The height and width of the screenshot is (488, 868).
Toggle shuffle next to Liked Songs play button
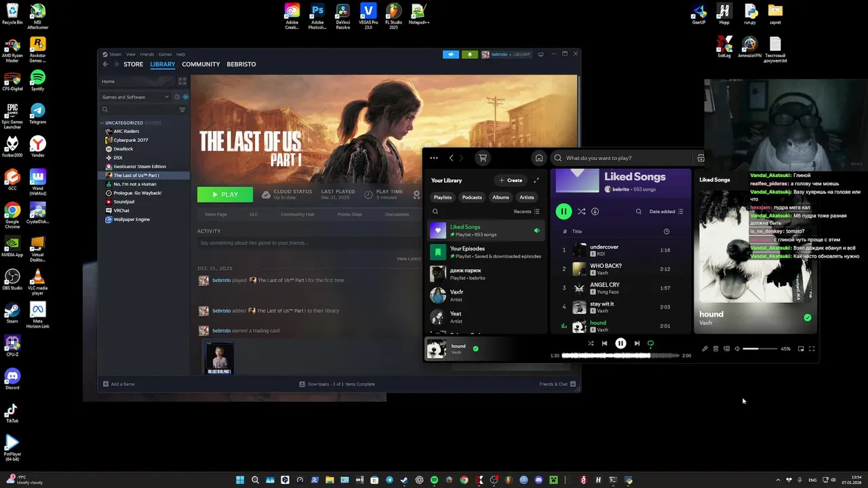pos(581,211)
